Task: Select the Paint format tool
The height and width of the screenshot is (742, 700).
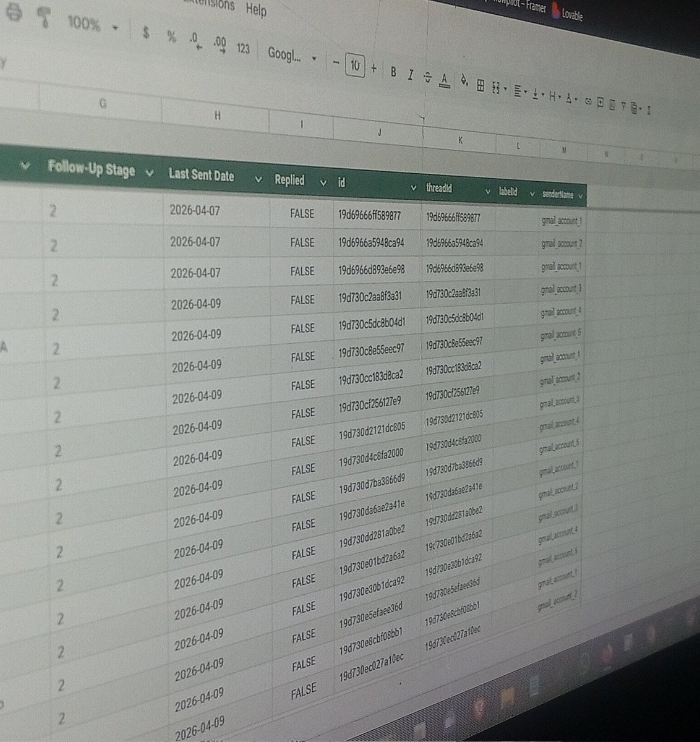Action: point(44,18)
